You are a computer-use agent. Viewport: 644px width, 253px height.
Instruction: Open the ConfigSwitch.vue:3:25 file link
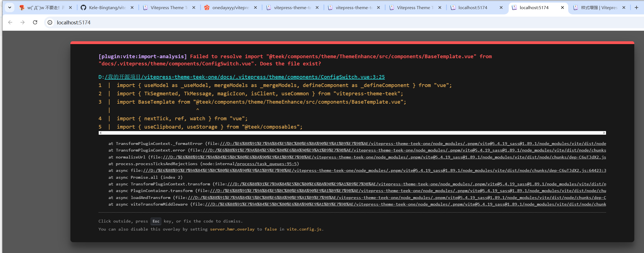[x=245, y=77]
